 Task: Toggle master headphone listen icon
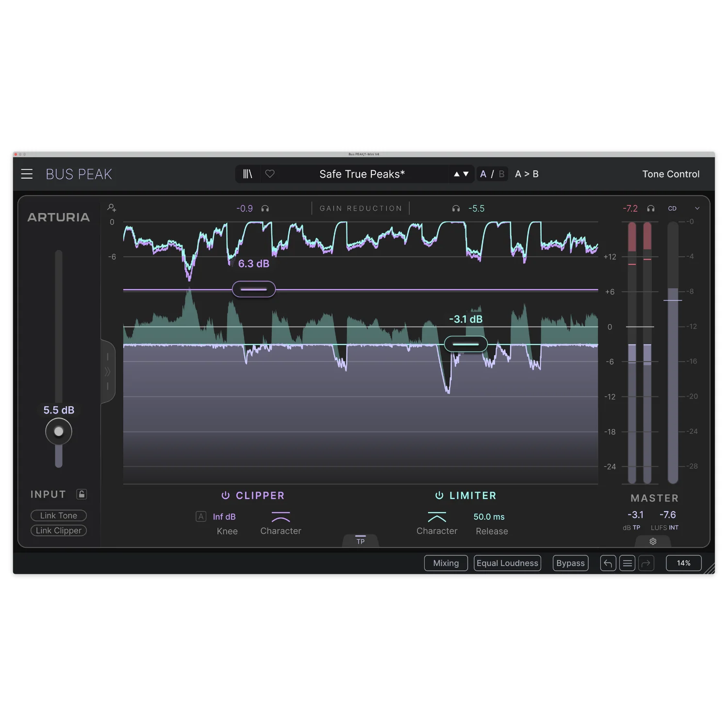(x=651, y=208)
